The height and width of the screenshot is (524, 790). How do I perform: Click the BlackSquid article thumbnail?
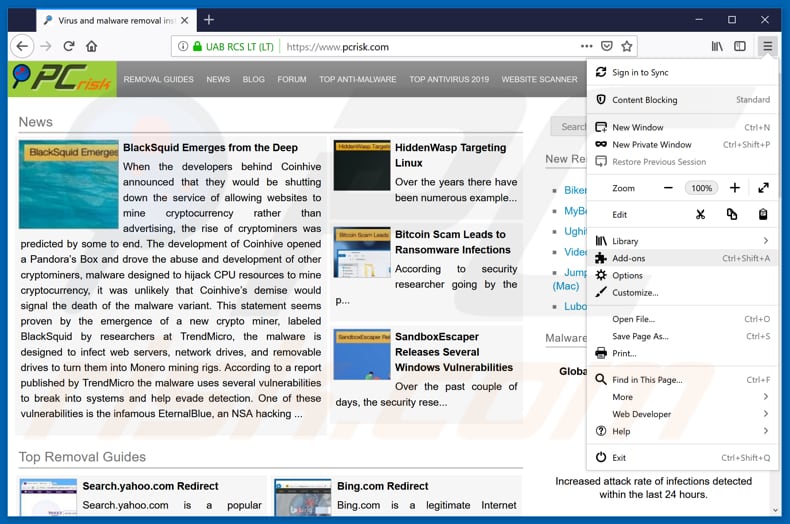point(69,184)
